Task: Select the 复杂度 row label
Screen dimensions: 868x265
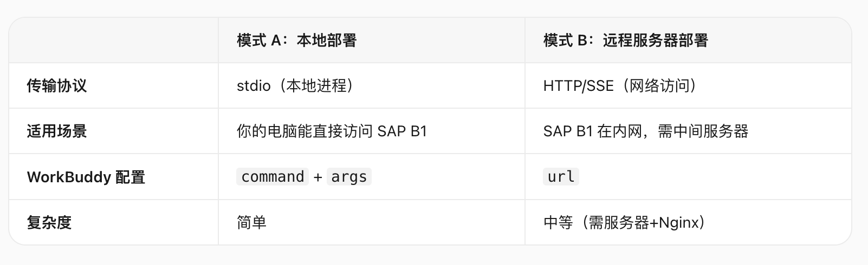Action: pyautogui.click(x=49, y=222)
